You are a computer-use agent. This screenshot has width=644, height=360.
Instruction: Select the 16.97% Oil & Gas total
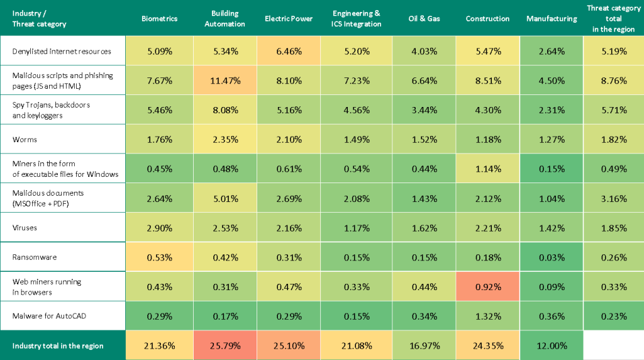pos(424,346)
